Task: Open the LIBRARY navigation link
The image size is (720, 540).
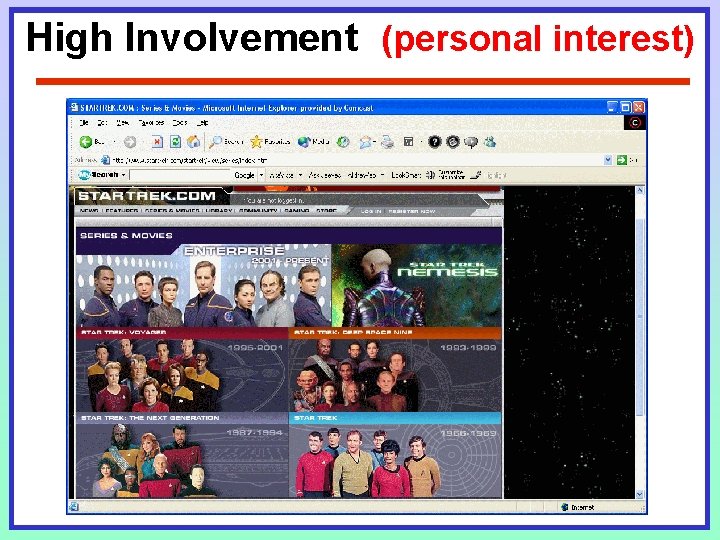Action: click(x=219, y=211)
